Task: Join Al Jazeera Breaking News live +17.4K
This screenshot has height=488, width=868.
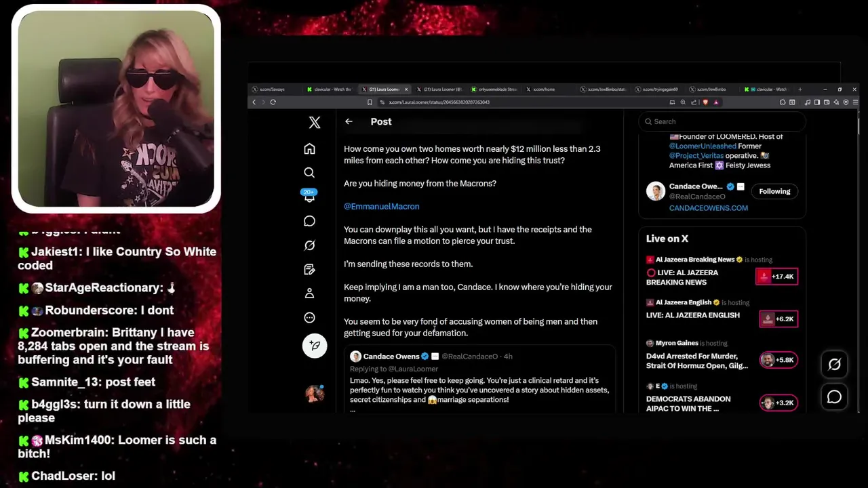Action: (x=776, y=277)
